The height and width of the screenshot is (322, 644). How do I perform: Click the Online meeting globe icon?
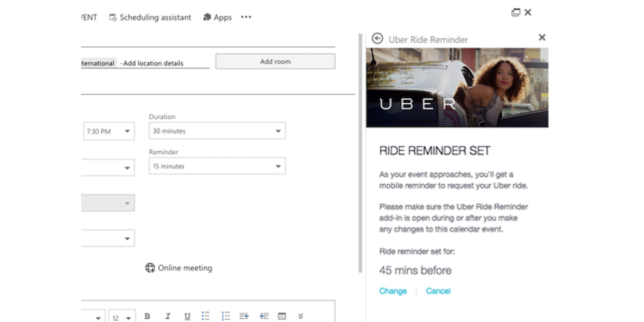150,268
